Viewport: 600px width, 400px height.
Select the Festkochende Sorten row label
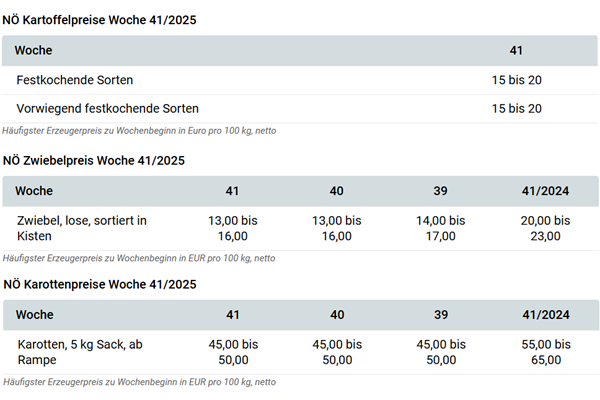tap(75, 79)
